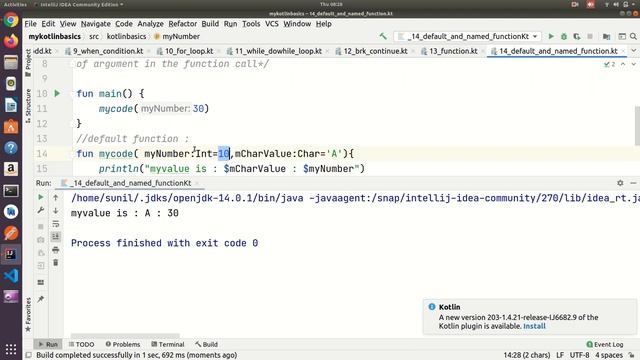Open the Analyze menu

(150, 24)
